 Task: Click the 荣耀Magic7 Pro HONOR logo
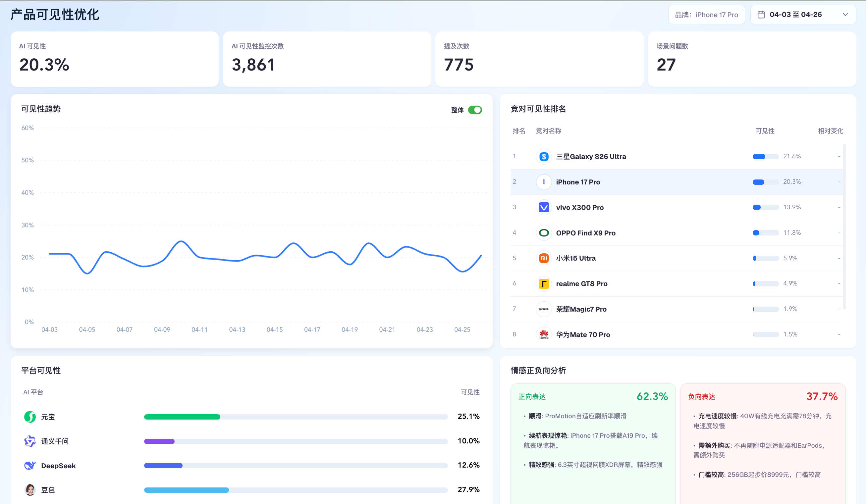[544, 309]
